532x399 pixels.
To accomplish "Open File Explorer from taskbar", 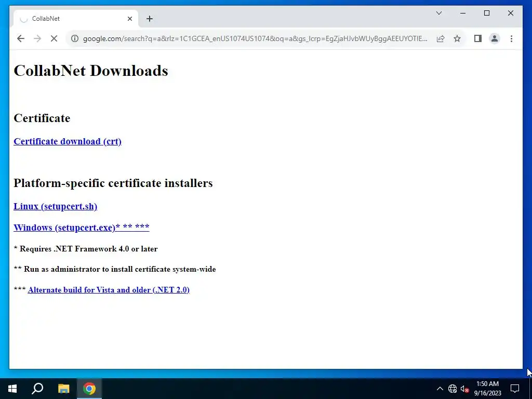I will tap(63, 389).
